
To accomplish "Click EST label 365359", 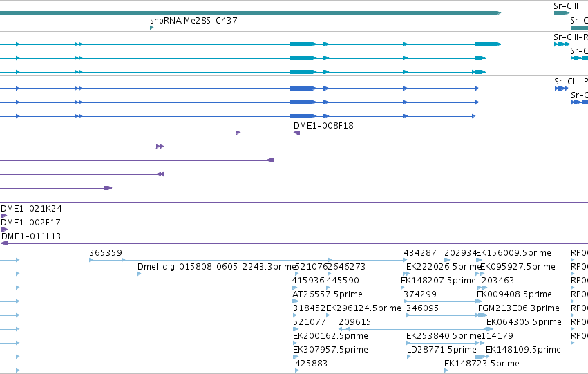I will pos(106,253).
